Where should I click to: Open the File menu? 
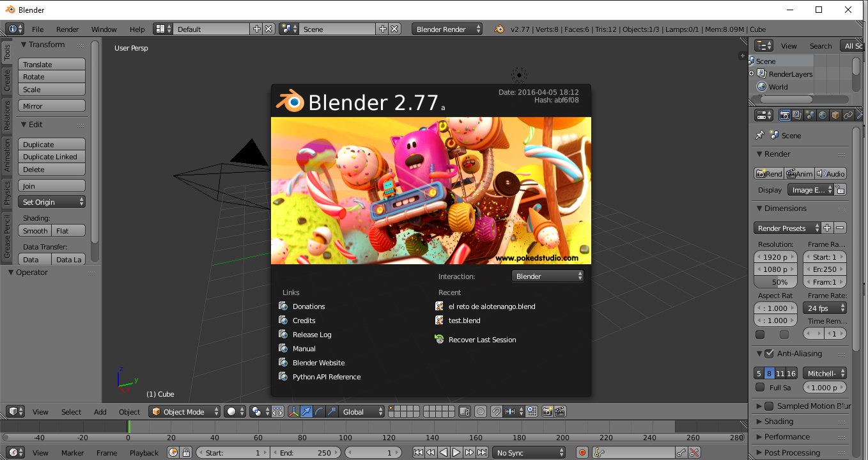38,29
